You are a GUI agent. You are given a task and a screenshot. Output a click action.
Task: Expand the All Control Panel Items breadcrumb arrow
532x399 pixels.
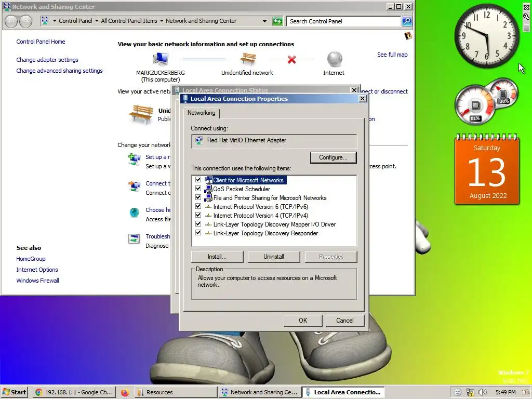[162, 21]
